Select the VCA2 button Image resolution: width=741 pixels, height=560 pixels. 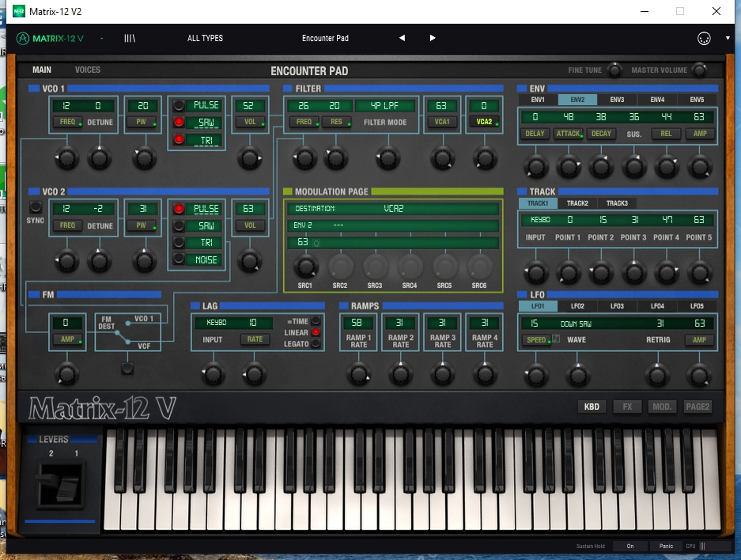click(x=484, y=122)
